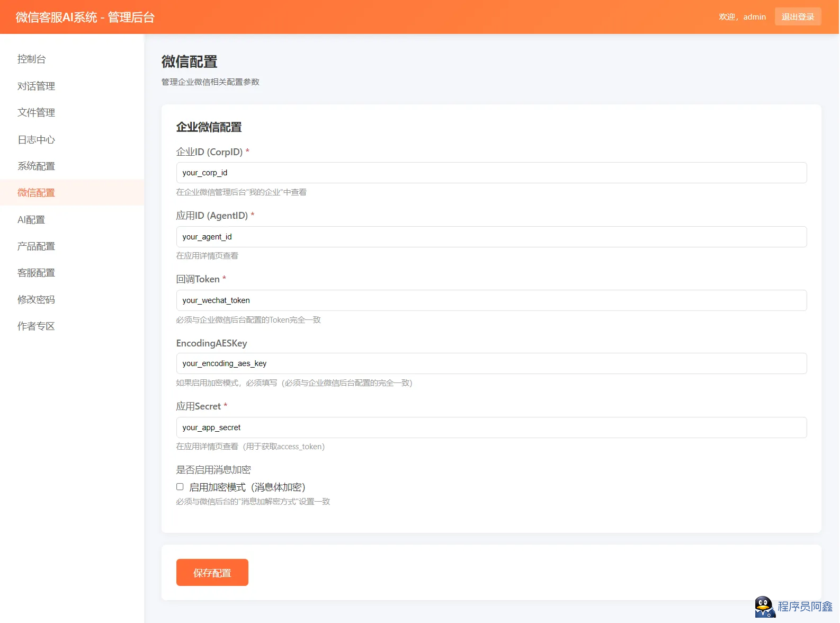Focus the EncodingAESKey input field
This screenshot has height=623, width=840.
pos(491,363)
